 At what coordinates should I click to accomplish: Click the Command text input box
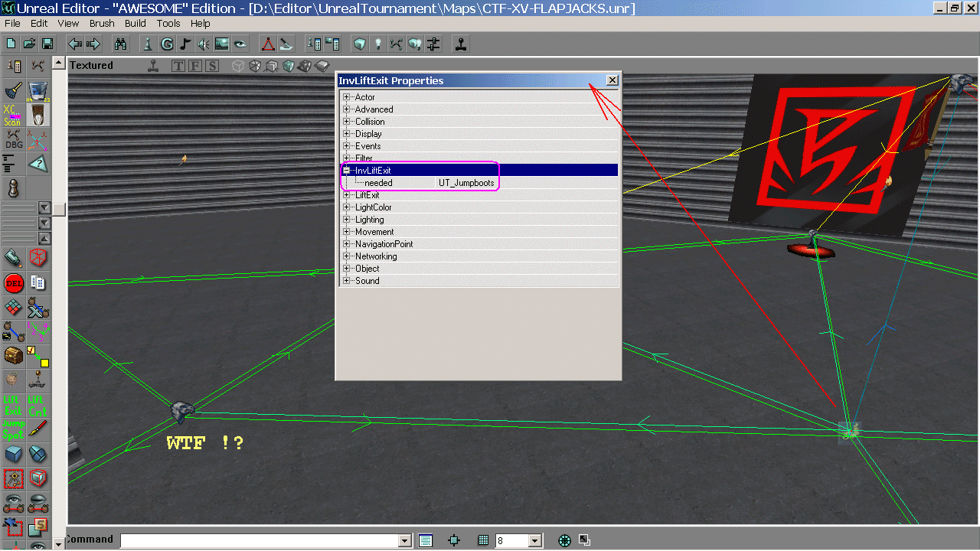pyautogui.click(x=260, y=541)
